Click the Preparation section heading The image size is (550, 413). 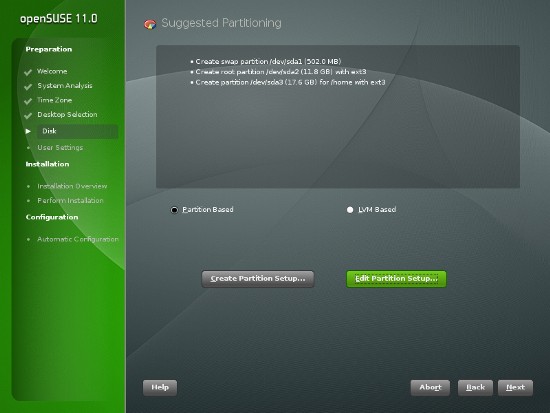click(x=49, y=49)
